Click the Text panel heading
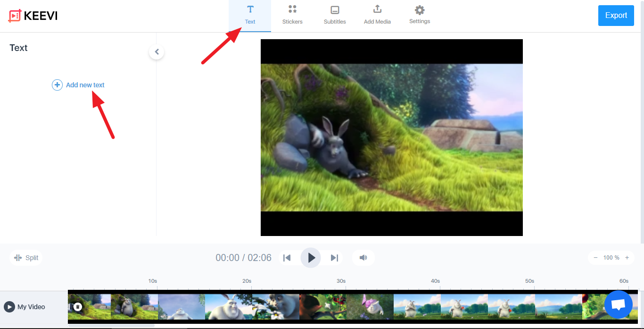The width and height of the screenshot is (644, 329). coord(18,48)
